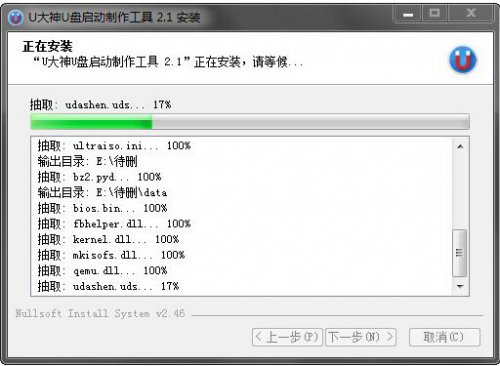500x366 pixels.
Task: Maximize the installer window
Action: point(434,13)
